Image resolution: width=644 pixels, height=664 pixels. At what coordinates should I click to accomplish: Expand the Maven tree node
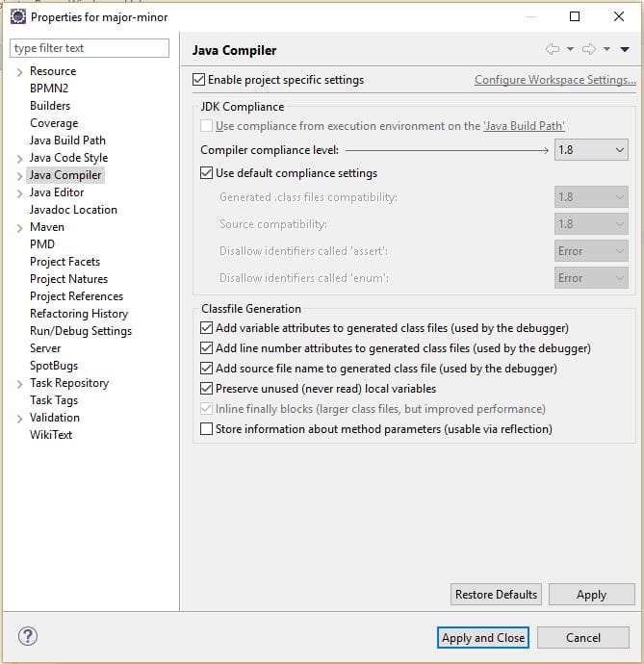pos(20,228)
